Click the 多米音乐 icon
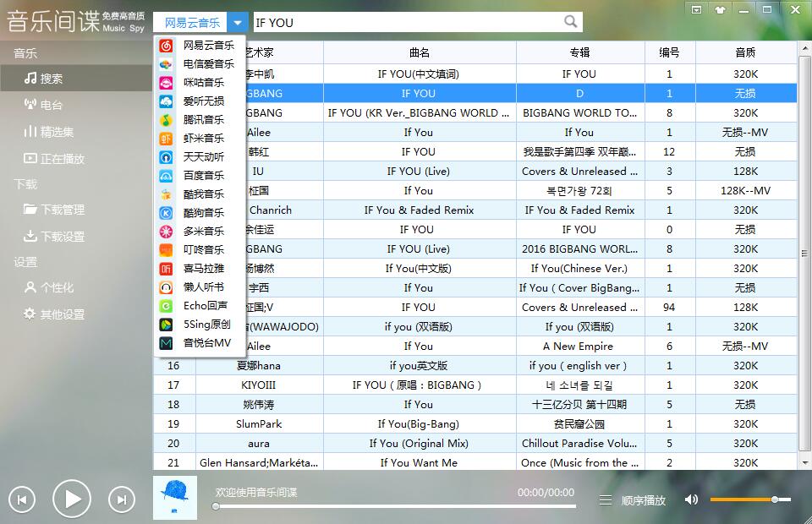812x524 pixels. [x=166, y=232]
